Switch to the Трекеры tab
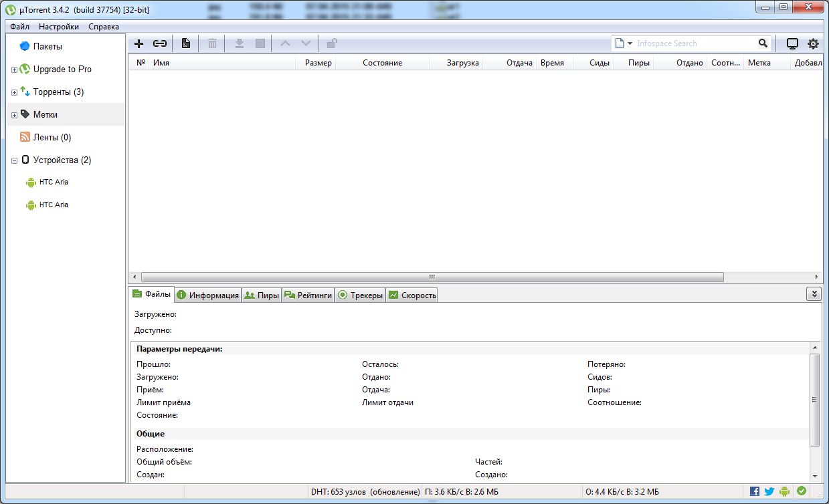This screenshot has height=504, width=829. (x=360, y=295)
